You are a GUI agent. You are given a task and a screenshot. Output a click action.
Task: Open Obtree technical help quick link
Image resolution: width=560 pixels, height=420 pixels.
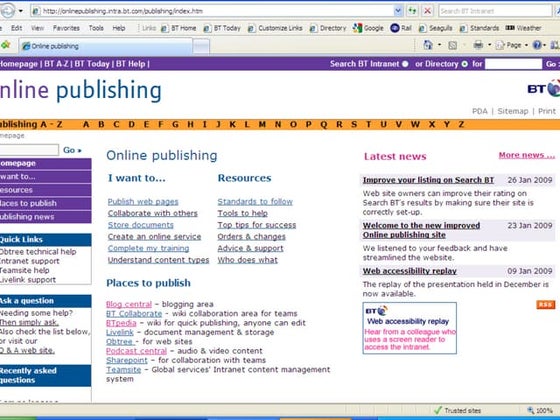38,251
